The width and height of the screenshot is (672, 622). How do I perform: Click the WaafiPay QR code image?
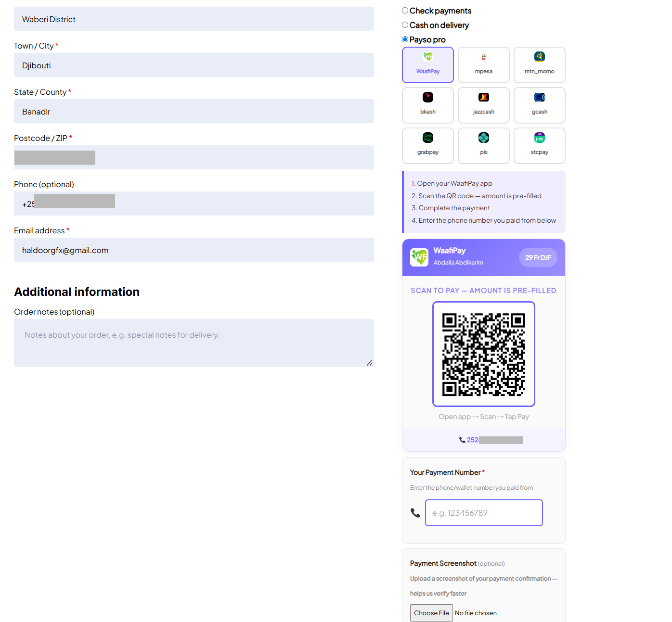point(483,354)
